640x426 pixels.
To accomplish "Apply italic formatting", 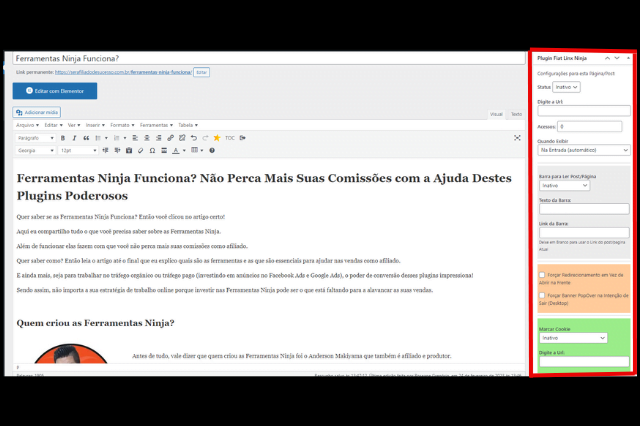I will (x=74, y=138).
